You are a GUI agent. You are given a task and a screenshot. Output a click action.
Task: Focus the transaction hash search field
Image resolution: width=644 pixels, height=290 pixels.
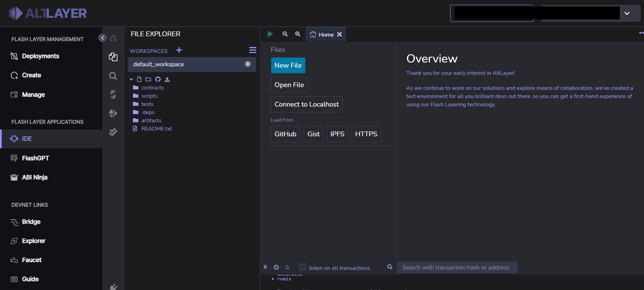pyautogui.click(x=457, y=267)
